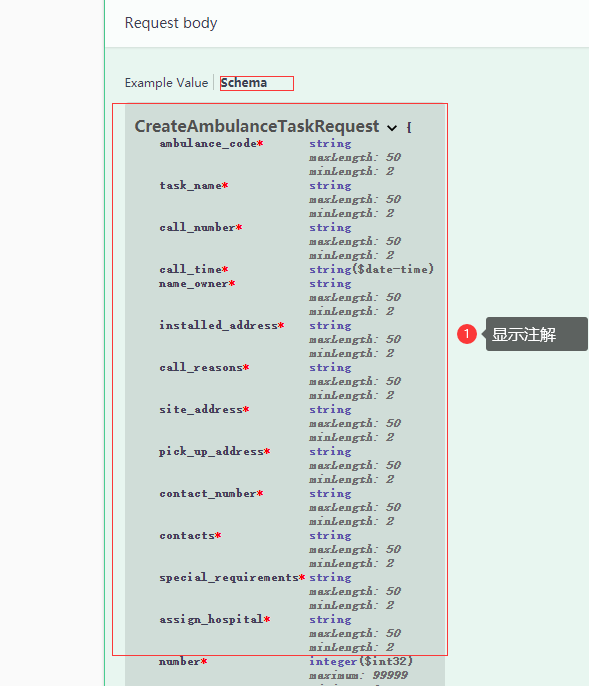
Task: Click maxLength: 50 under ambulance_code
Action: point(355,158)
